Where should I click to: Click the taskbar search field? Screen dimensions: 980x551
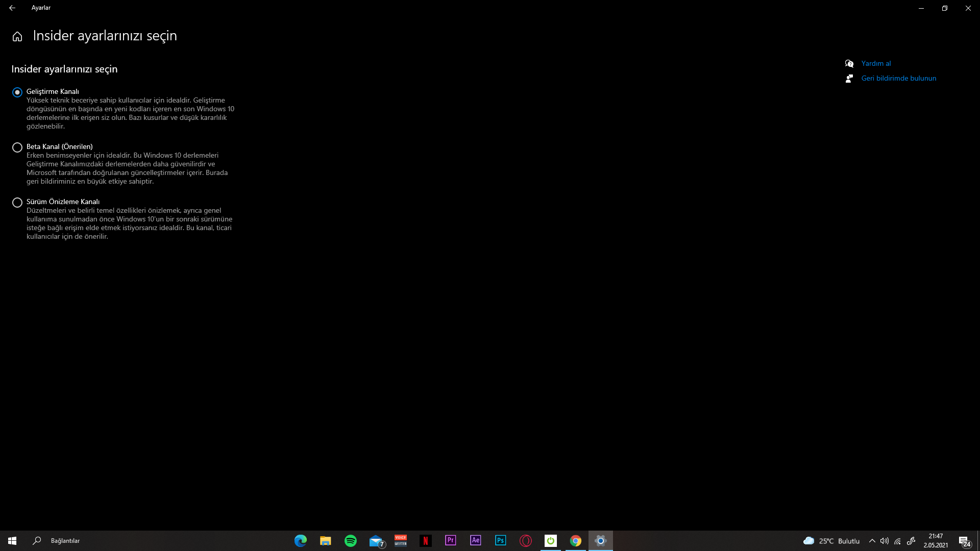65,541
